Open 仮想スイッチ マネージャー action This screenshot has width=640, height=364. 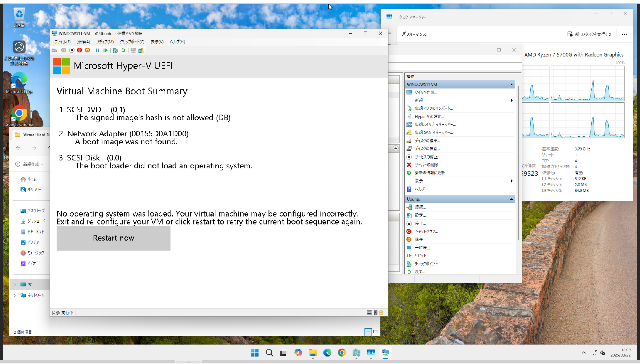click(435, 124)
